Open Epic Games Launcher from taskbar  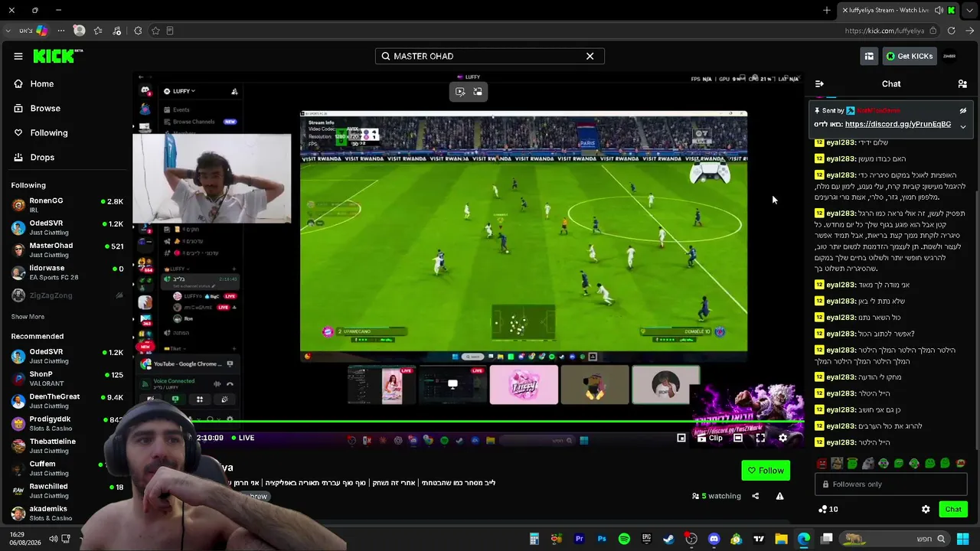(x=646, y=539)
